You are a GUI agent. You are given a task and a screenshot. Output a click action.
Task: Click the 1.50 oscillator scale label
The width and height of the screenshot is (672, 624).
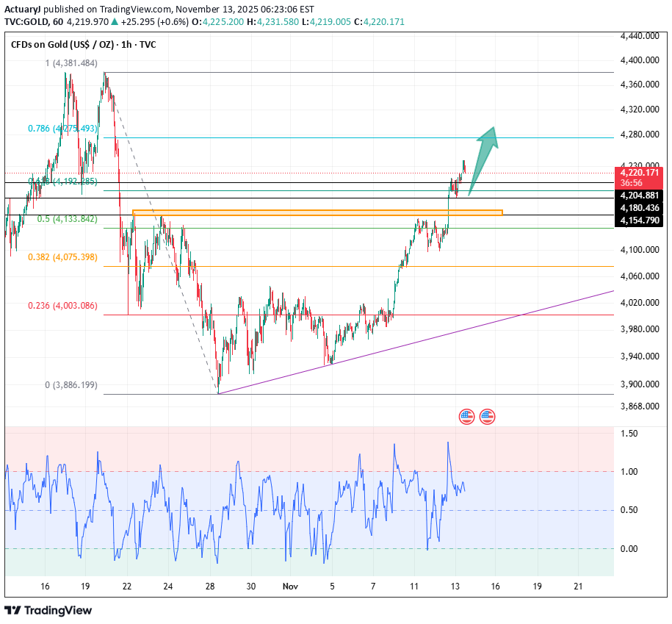[x=630, y=434]
